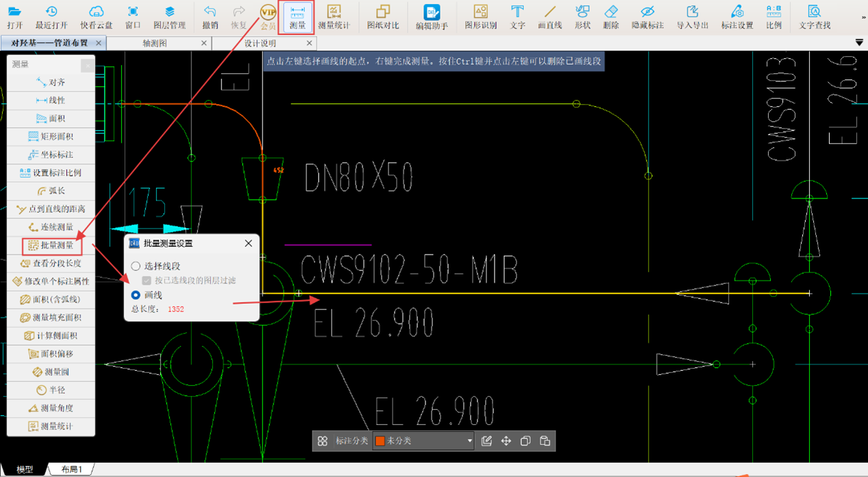Switch to the 布局1 layout tab
This screenshot has width=868, height=477.
[x=71, y=469]
